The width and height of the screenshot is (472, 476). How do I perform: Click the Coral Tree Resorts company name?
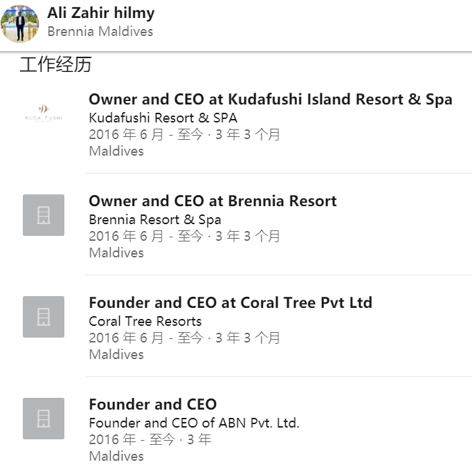pos(145,321)
